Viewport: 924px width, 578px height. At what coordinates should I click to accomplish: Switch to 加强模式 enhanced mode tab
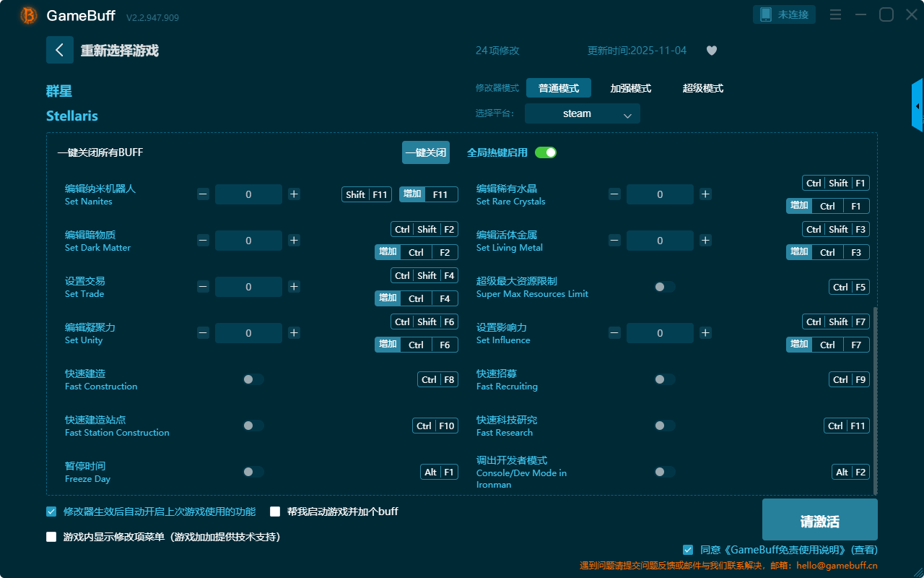pos(630,88)
